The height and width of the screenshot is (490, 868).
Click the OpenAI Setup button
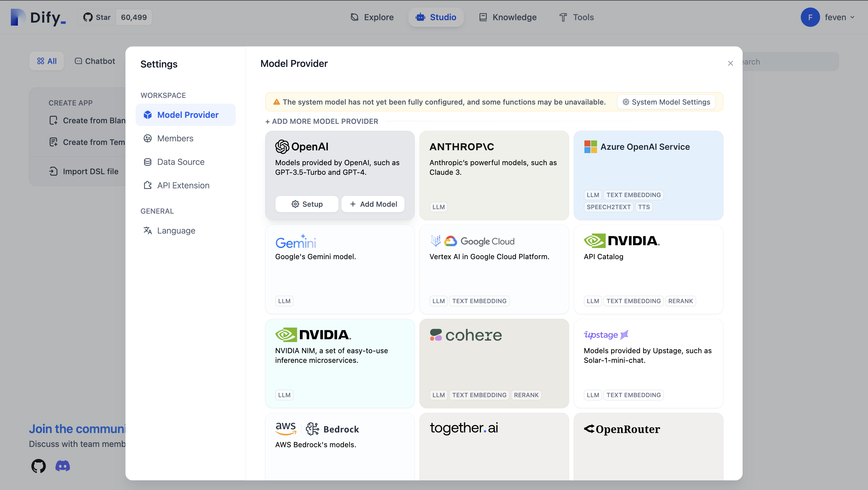[307, 204]
